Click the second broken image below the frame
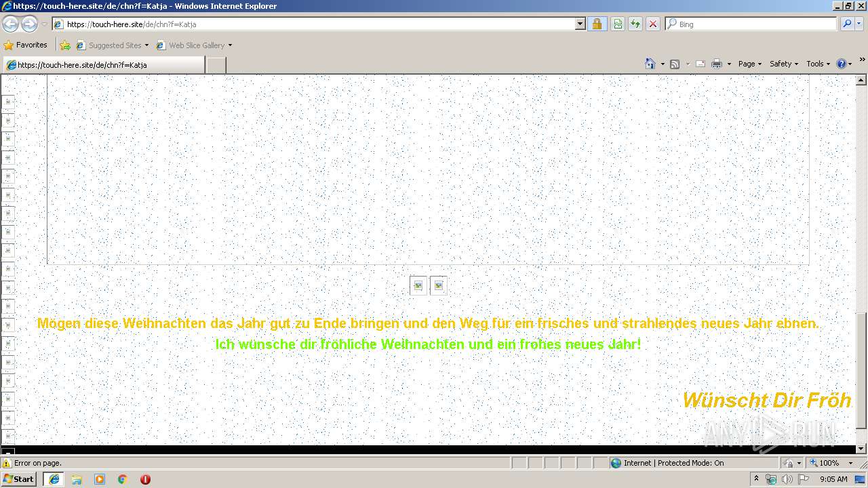The height and width of the screenshot is (488, 868). click(439, 286)
